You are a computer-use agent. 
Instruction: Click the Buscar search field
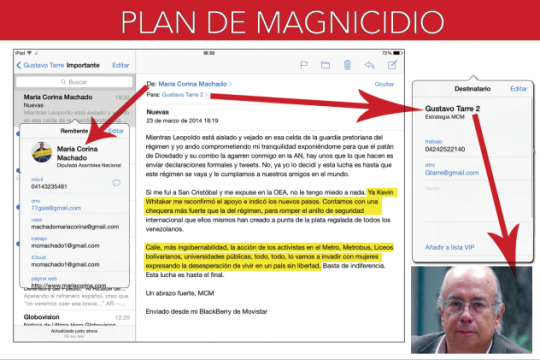click(x=74, y=82)
